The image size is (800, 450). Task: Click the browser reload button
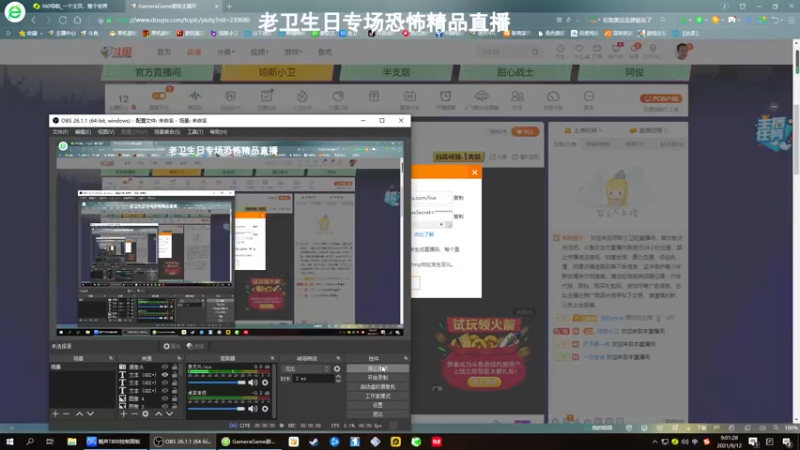click(x=63, y=20)
